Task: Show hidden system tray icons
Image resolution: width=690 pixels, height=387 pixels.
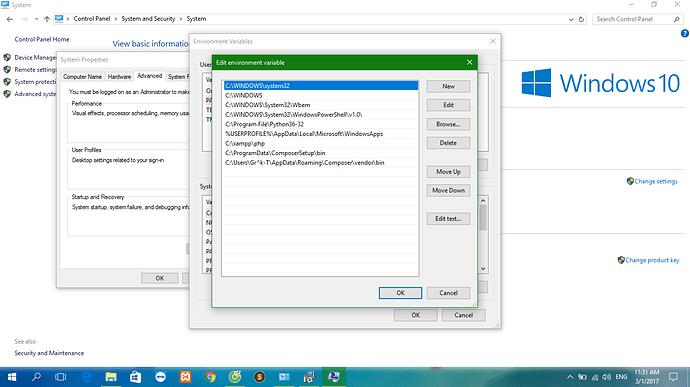Action: (x=570, y=377)
